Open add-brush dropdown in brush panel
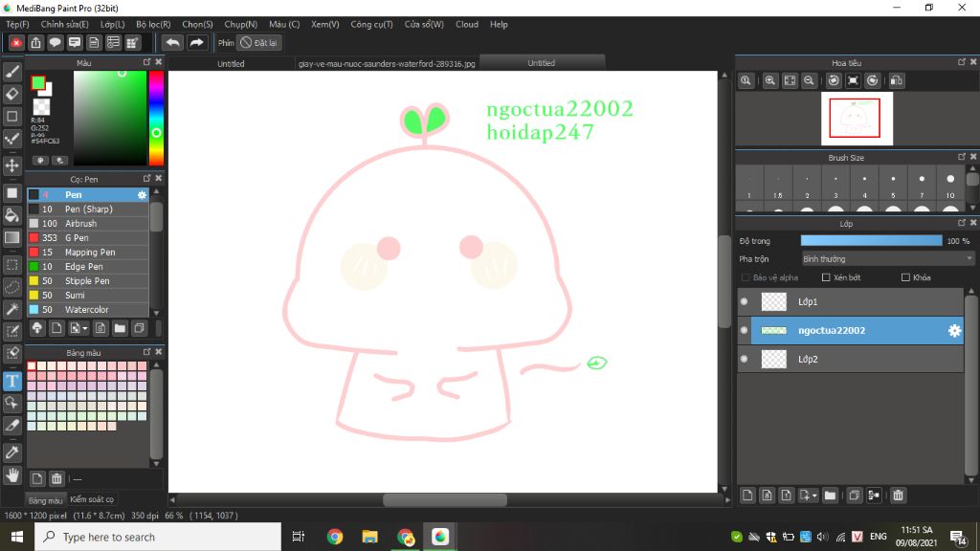Screen dimensions: 980x551 click(x=79, y=328)
